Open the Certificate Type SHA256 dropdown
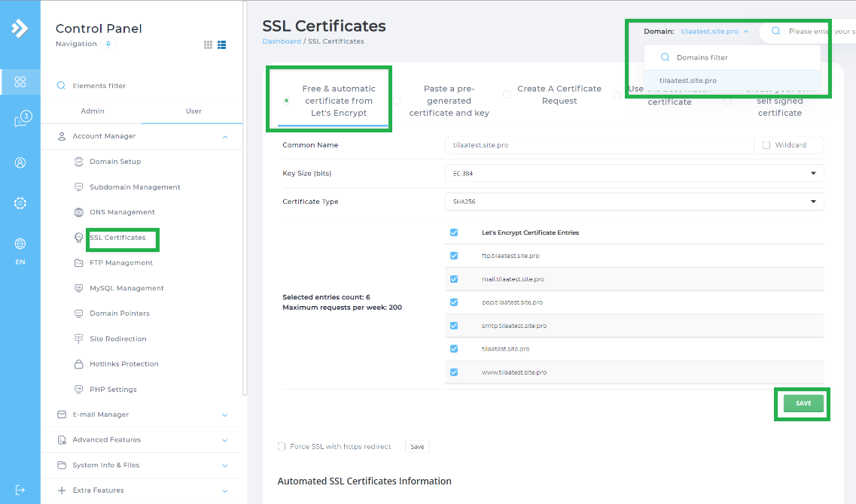Screen dimensions: 856x504 (635, 202)
